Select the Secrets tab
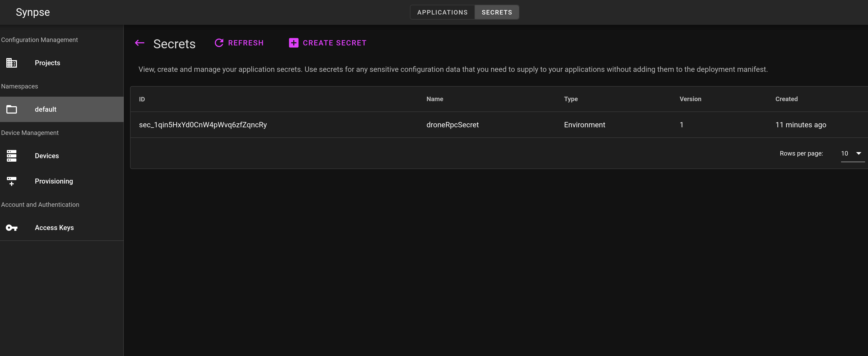The width and height of the screenshot is (868, 356). pos(497,12)
